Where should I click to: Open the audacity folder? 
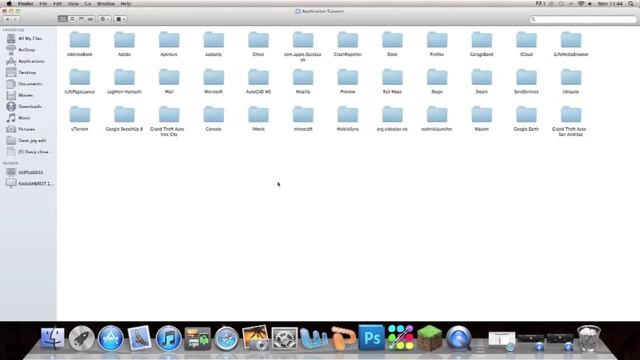click(x=214, y=40)
